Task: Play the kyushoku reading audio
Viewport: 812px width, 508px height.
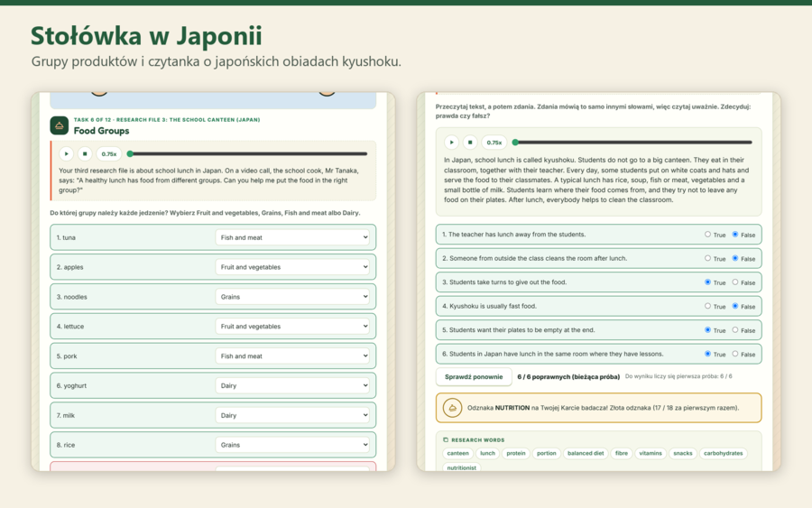Action: coord(451,142)
